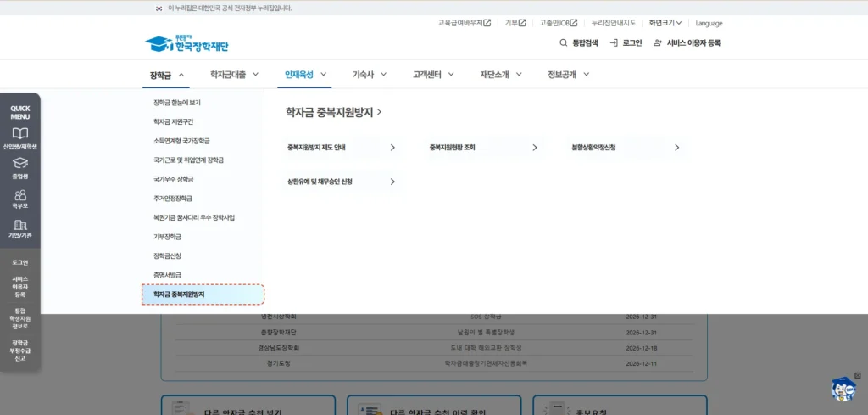Open 통합검색 search with magnifier icon
The image size is (868, 415).
click(x=578, y=42)
